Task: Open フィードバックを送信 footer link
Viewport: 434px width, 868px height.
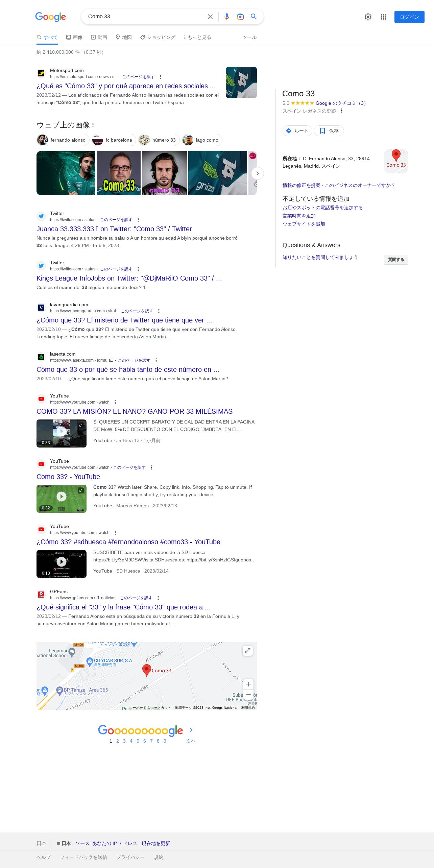Action: [83, 857]
